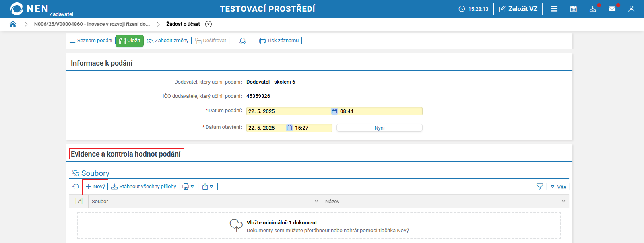Click Dešifrovat toolbar item
The image size is (644, 243).
click(x=211, y=41)
